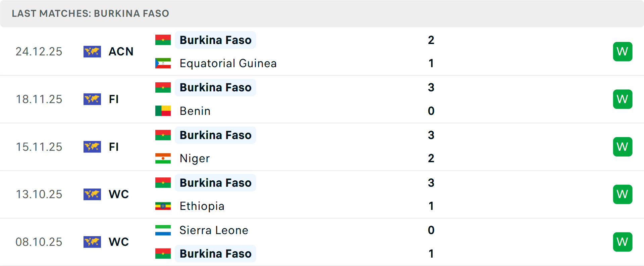Click the W badge for the Benin match
Viewport: 644px width, 266px height.
click(x=623, y=99)
